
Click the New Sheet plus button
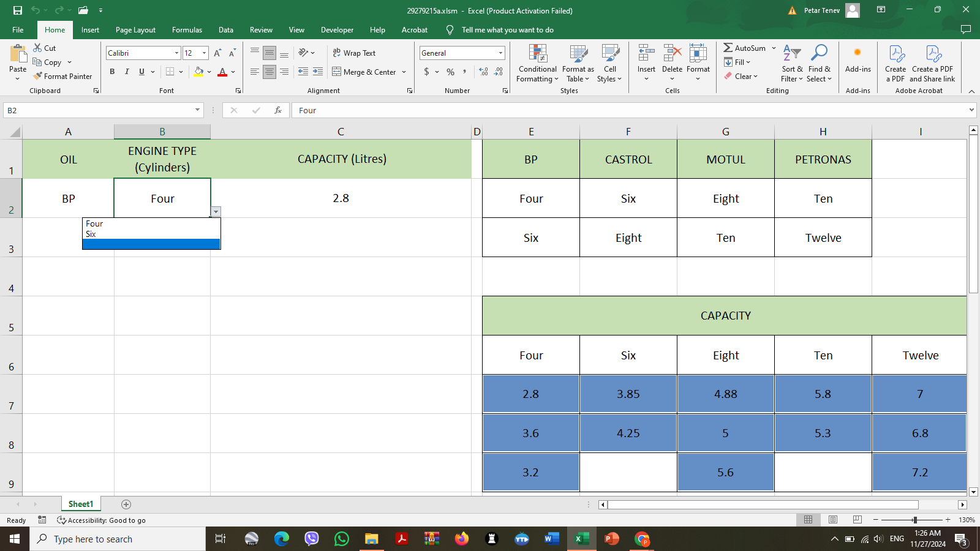point(126,504)
